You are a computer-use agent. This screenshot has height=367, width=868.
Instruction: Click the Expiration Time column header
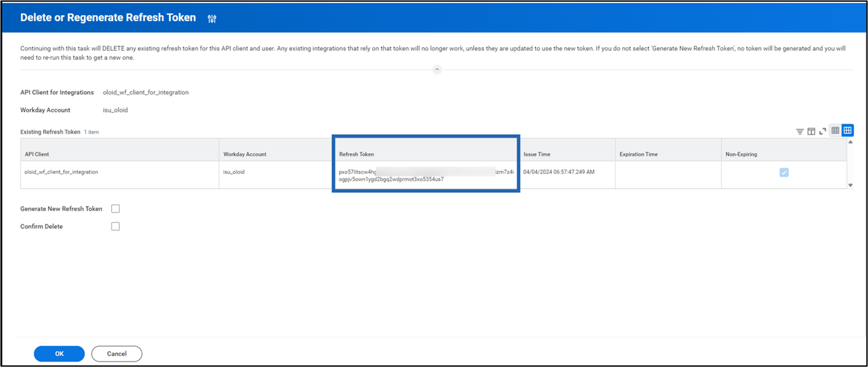(x=668, y=150)
